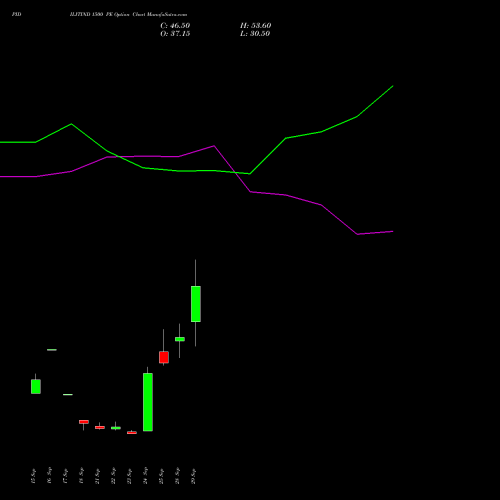Select the green candle on 29 Sep
The image size is (500, 500).
point(196,304)
